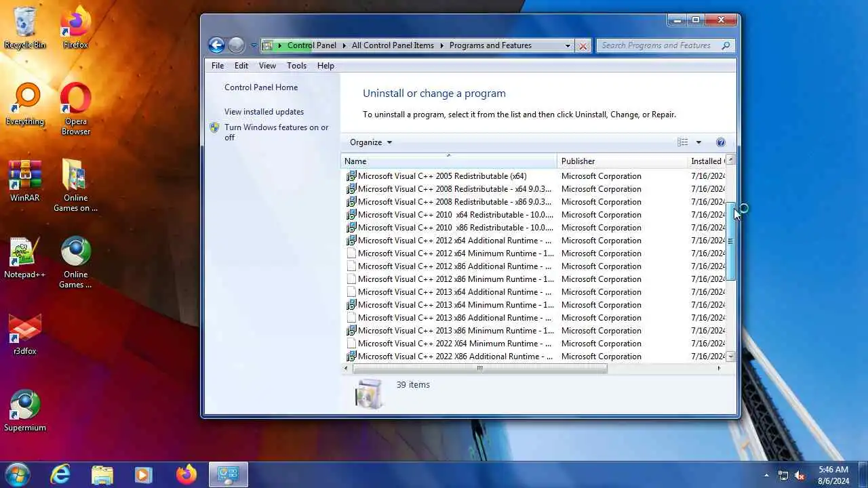Expand the breadcrumb arrow after Control Panel

pos(344,45)
